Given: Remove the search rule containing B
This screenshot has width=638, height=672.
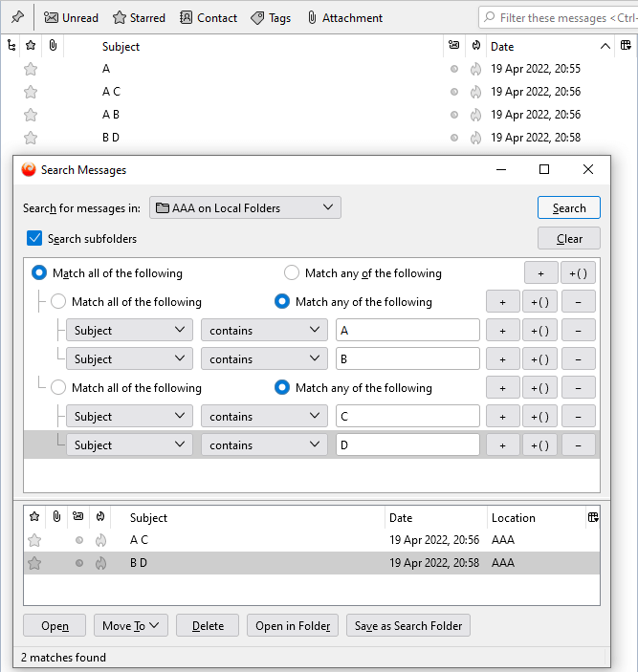Looking at the screenshot, I should [x=578, y=359].
